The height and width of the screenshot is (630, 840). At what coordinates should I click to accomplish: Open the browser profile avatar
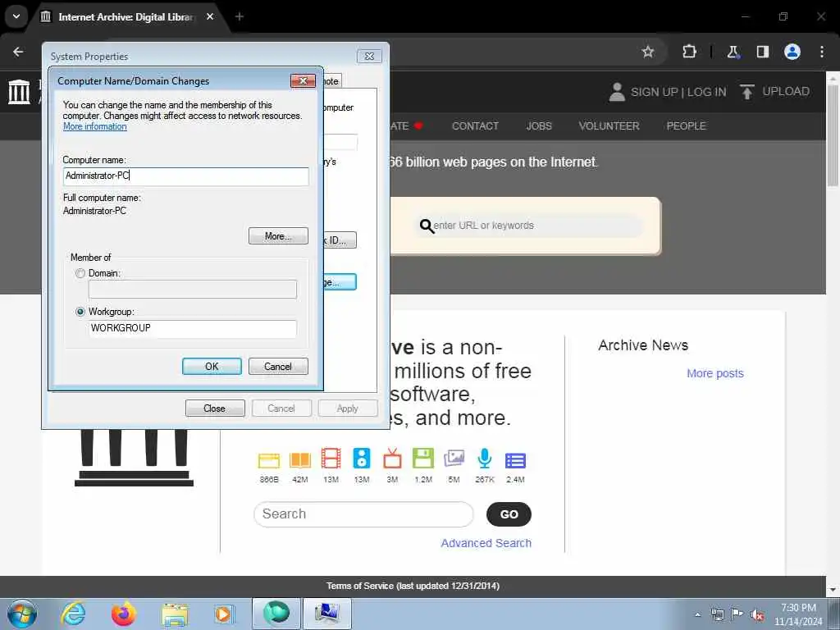click(792, 52)
